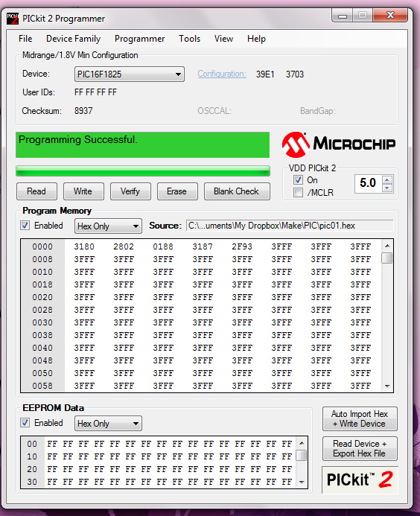The height and width of the screenshot is (516, 420).
Task: Open the Device dropdown showing PIC16F1825
Action: (130, 74)
